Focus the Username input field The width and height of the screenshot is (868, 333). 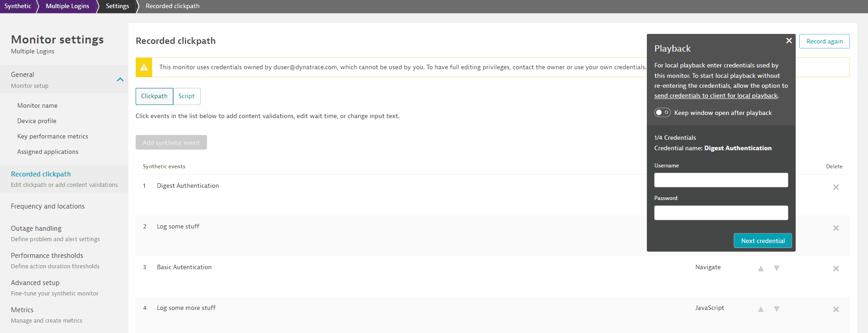click(721, 180)
